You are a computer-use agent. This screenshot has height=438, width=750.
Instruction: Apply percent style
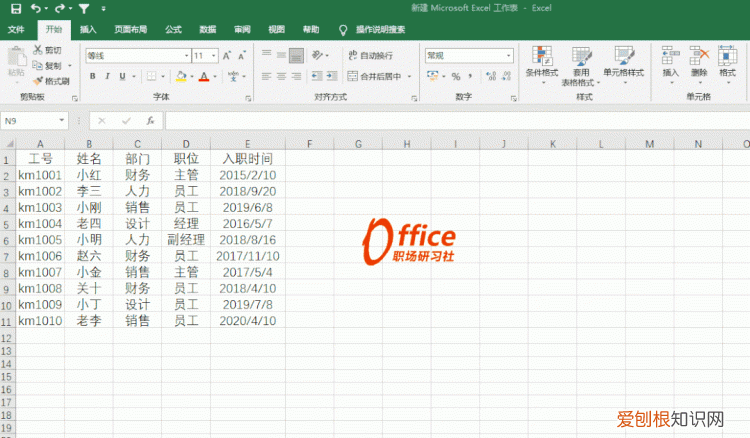(x=456, y=76)
